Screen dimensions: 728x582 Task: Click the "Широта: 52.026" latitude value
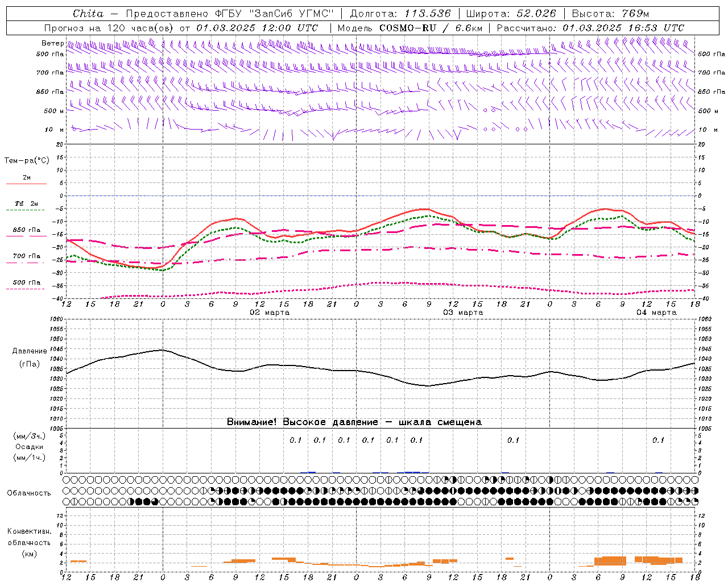[x=511, y=13]
